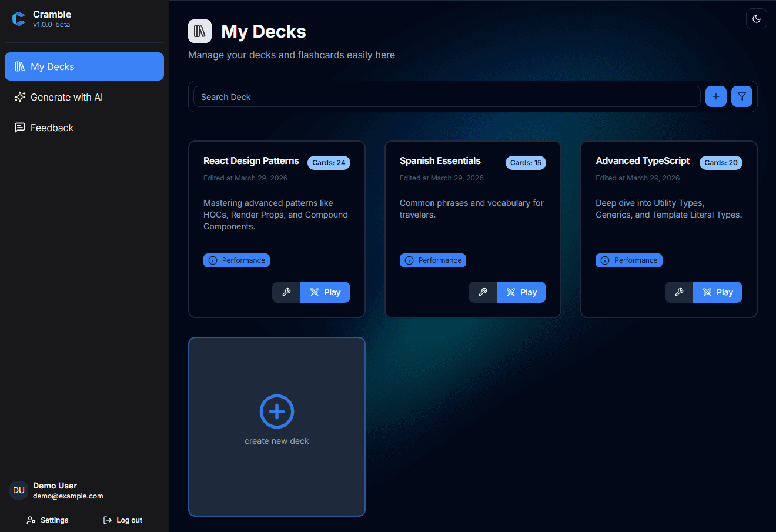Edit Advanced TypeScript deck with wrench icon

point(679,292)
